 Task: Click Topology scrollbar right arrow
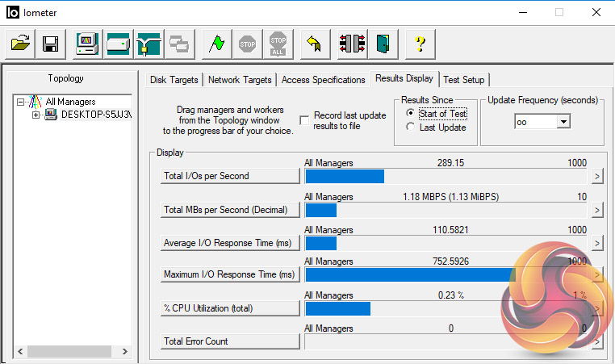click(125, 351)
